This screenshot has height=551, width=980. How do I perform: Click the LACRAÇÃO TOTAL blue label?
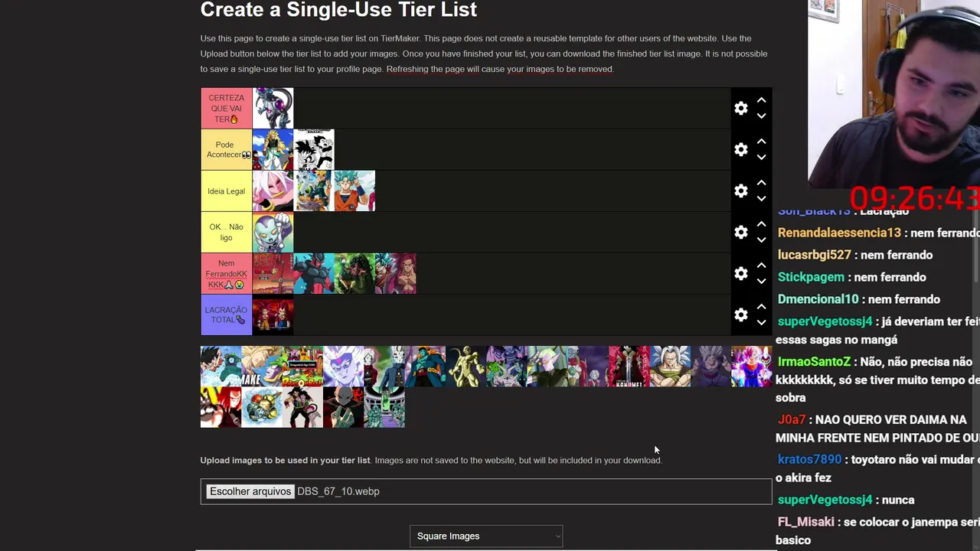[x=227, y=315]
